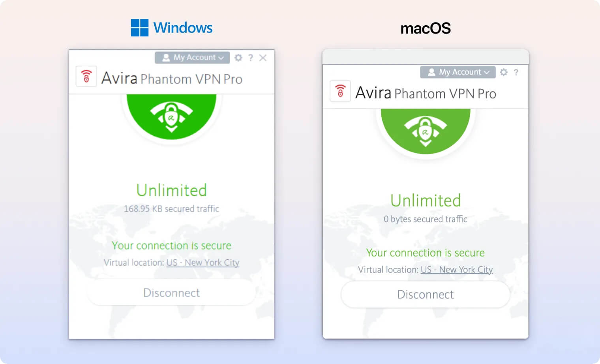Open settings via gear icon on macOS app
Image resolution: width=600 pixels, height=364 pixels.
tap(504, 72)
